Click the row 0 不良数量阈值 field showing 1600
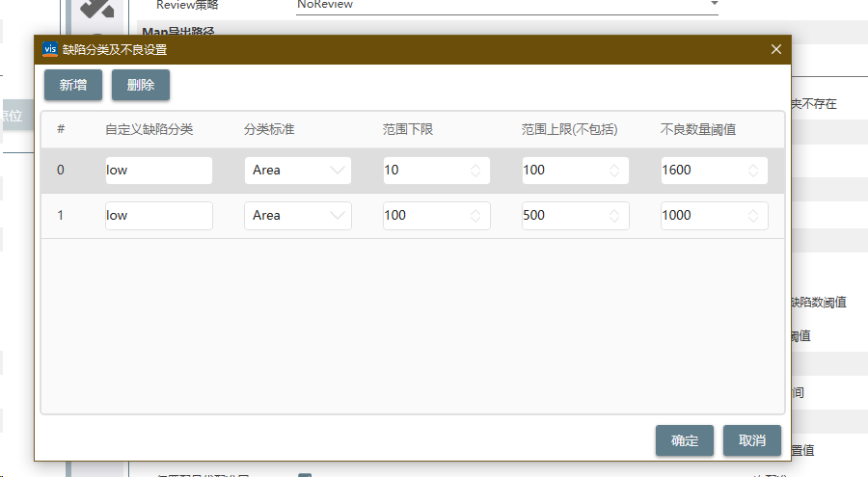Viewport: 868px width, 477px height. [x=702, y=171]
